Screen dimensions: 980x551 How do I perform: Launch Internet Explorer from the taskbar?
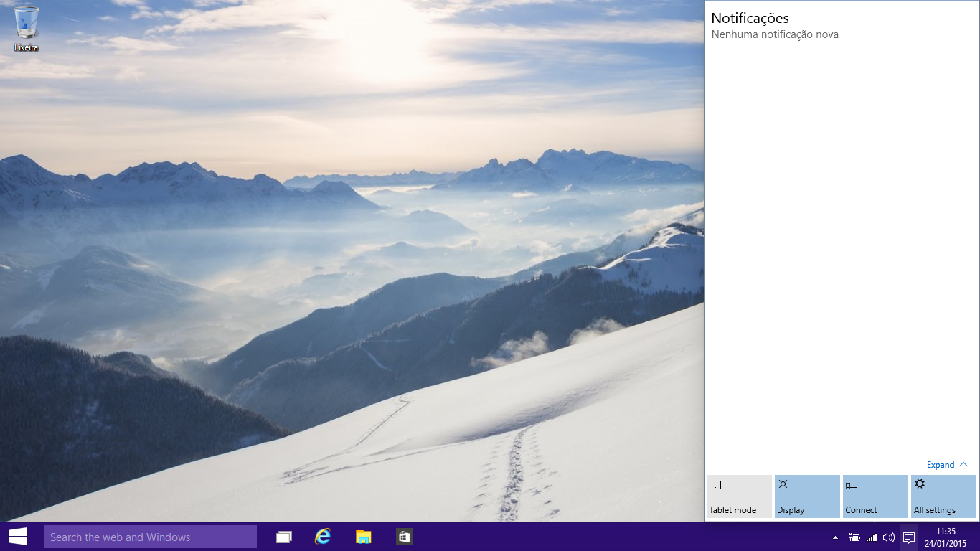(324, 537)
